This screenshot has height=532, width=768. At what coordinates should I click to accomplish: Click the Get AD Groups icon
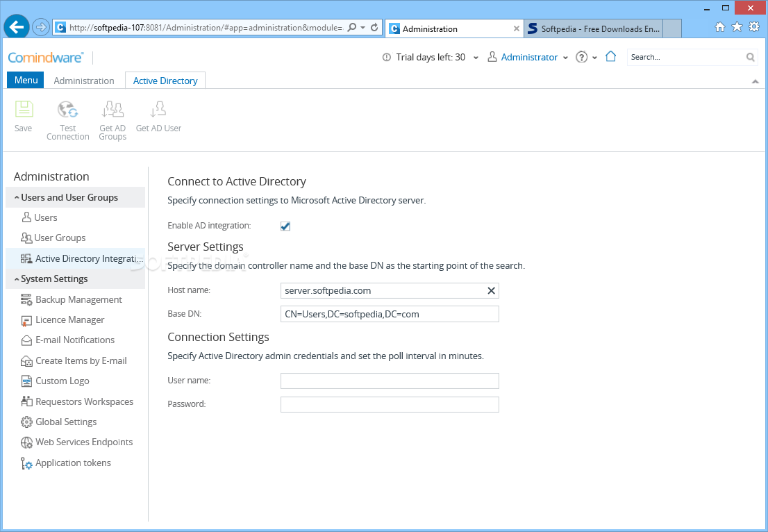112,109
